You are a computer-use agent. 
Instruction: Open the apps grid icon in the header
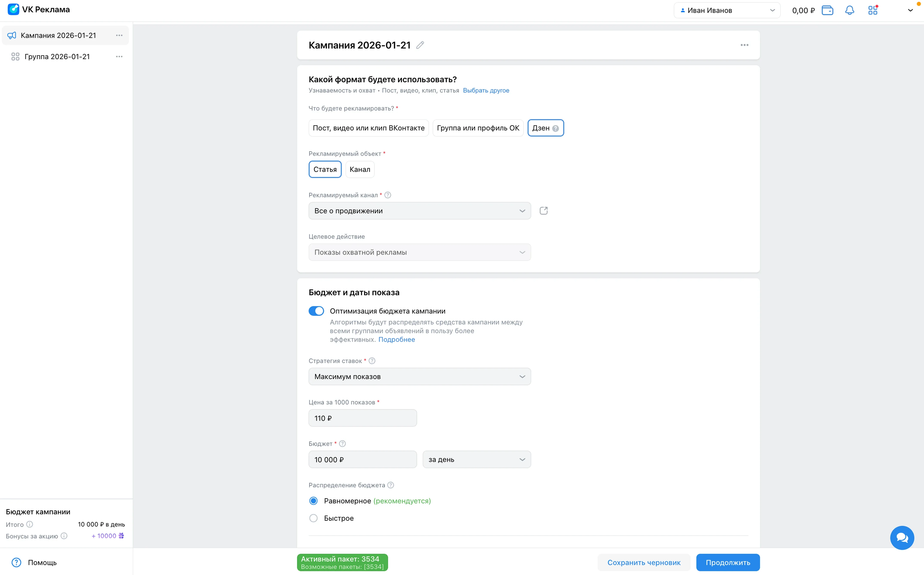click(x=873, y=10)
